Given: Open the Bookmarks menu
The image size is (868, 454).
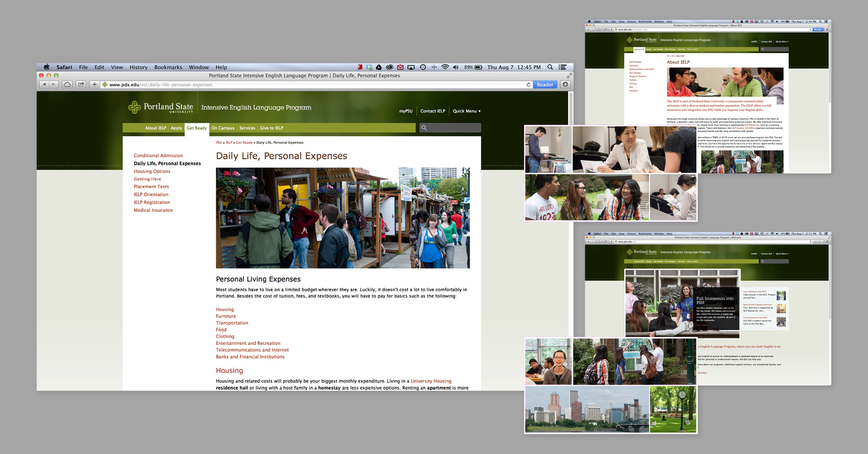Looking at the screenshot, I should (168, 67).
